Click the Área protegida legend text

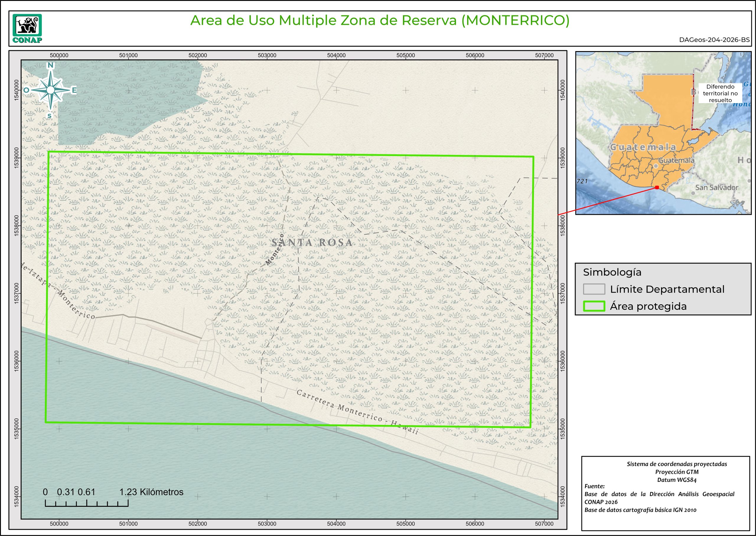(x=648, y=306)
